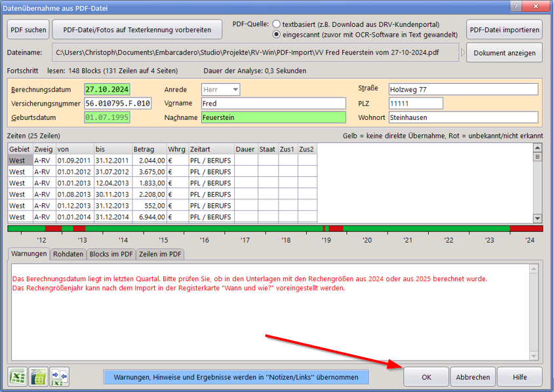Click the green Excel export icon
The width and height of the screenshot is (554, 392).
pyautogui.click(x=18, y=377)
